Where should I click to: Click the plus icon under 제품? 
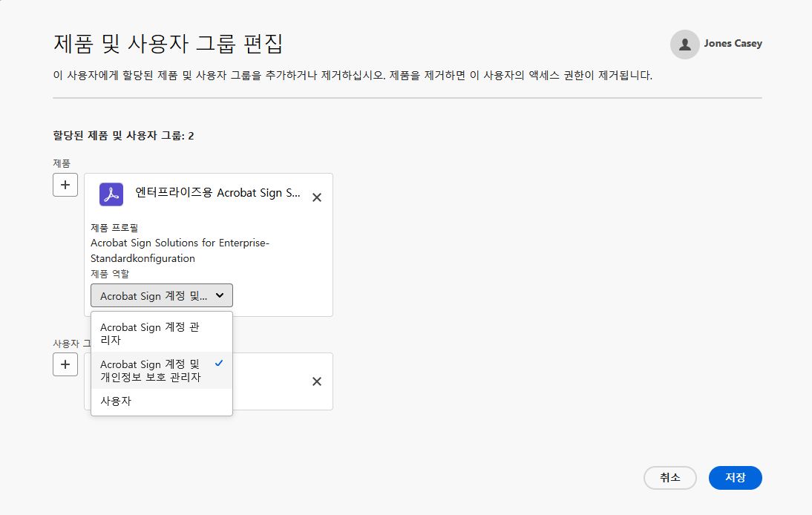pyautogui.click(x=65, y=185)
